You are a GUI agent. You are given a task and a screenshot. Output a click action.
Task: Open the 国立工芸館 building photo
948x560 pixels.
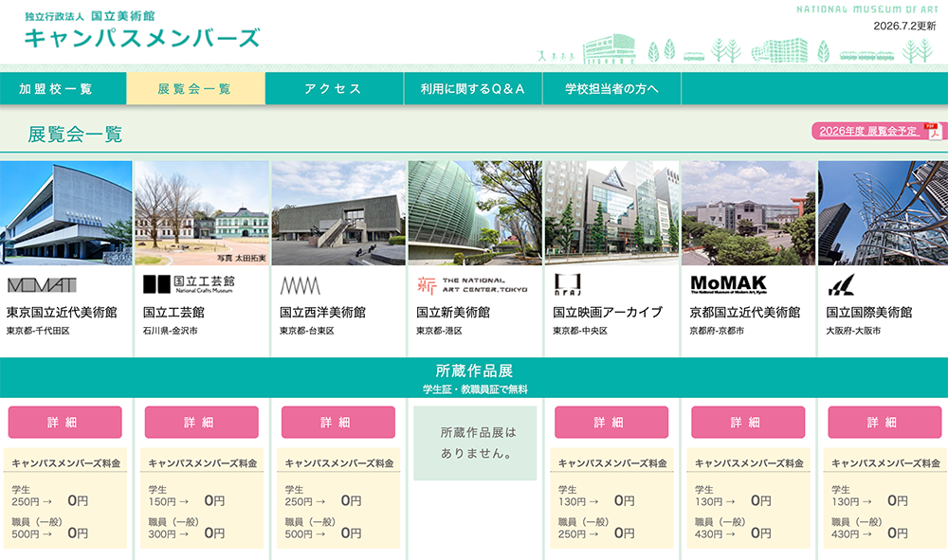click(x=201, y=212)
